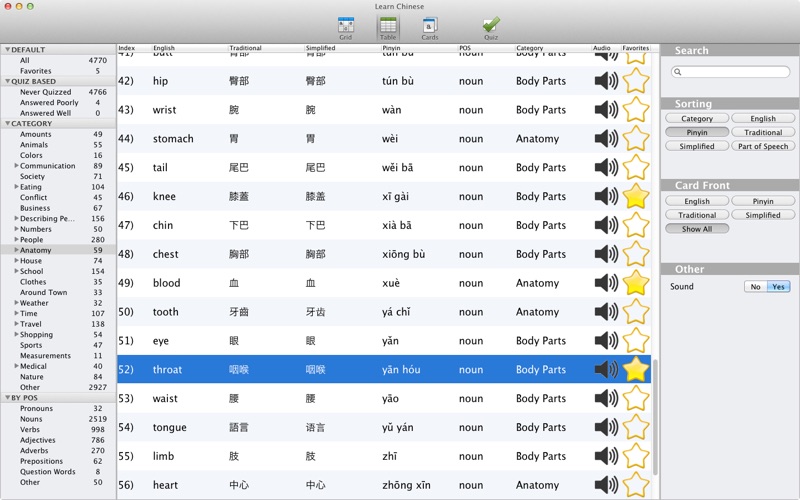Expand the Eating category
This screenshot has width=800, height=500.
tap(16, 187)
